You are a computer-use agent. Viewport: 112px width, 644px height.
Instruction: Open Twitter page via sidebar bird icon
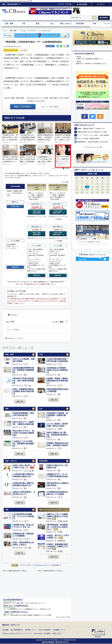pyautogui.click(x=92, y=116)
